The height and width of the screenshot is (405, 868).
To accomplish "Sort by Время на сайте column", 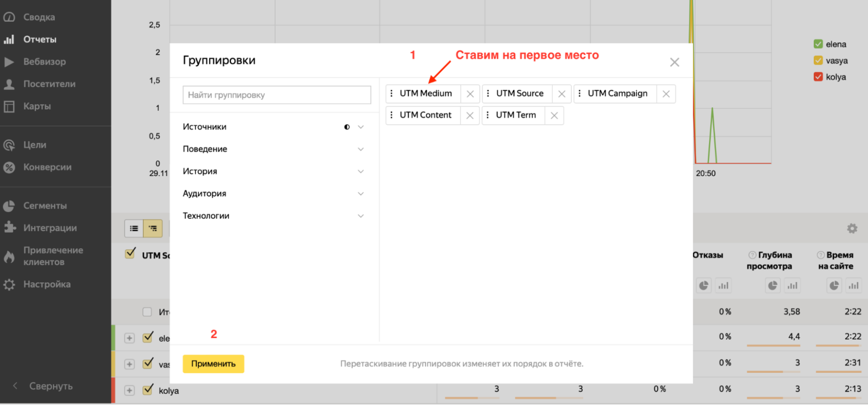I will click(x=836, y=261).
